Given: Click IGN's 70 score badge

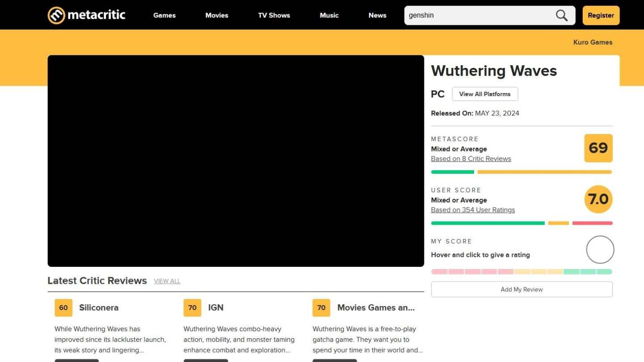Looking at the screenshot, I should tap(192, 307).
